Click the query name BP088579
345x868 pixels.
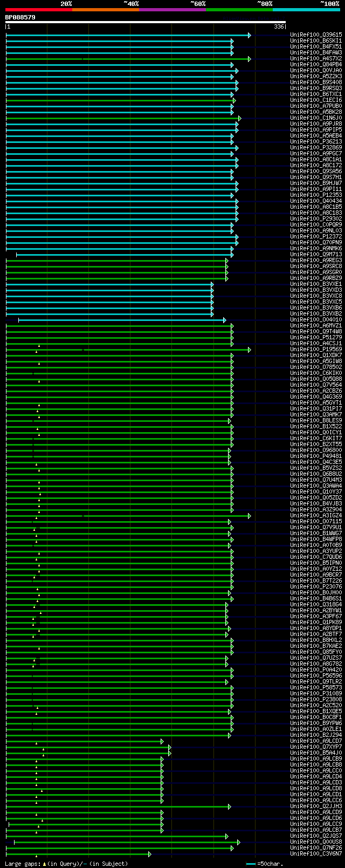point(20,17)
